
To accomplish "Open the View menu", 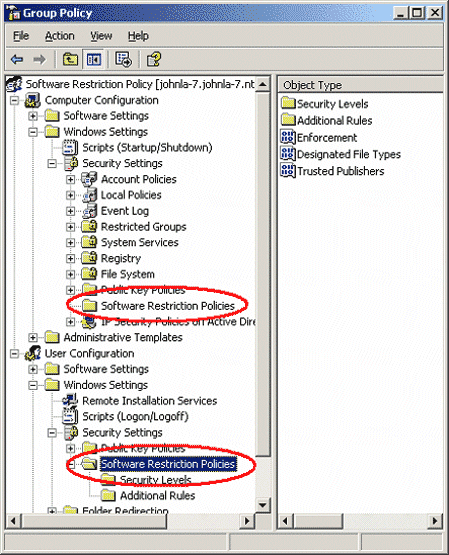I will pos(101,36).
